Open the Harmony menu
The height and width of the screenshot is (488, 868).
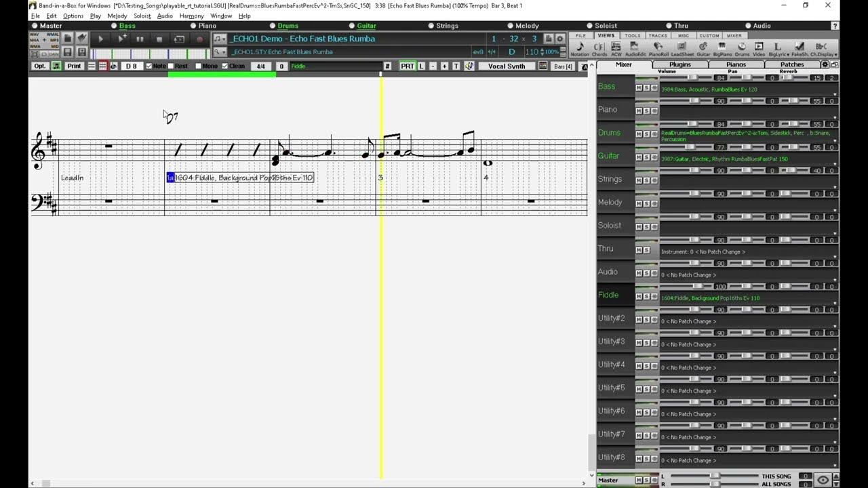point(192,16)
